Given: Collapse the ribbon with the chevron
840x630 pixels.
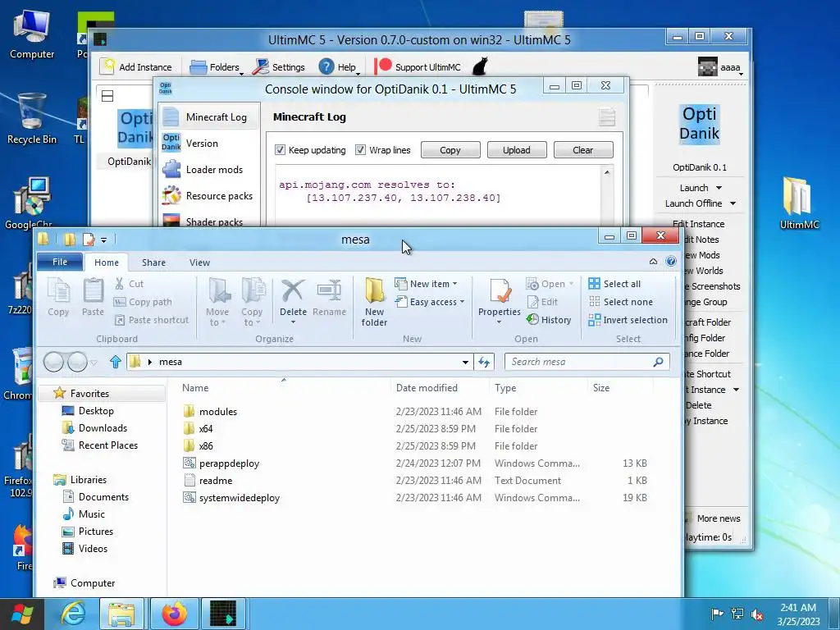Looking at the screenshot, I should point(653,262).
